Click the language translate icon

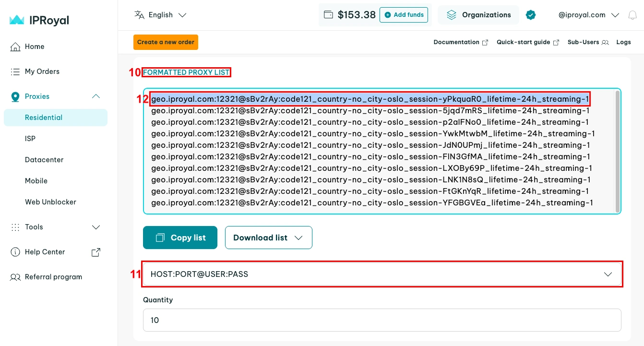[x=140, y=15]
